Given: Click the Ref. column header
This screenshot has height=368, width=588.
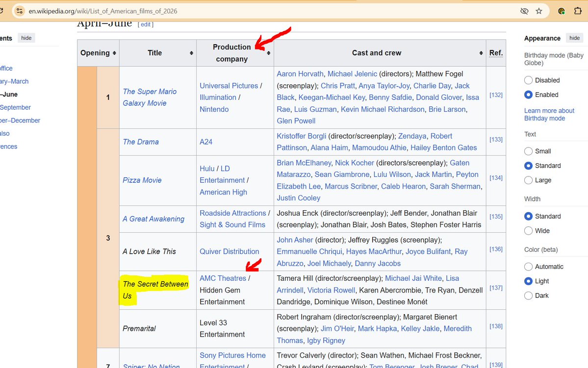Looking at the screenshot, I should 496,53.
